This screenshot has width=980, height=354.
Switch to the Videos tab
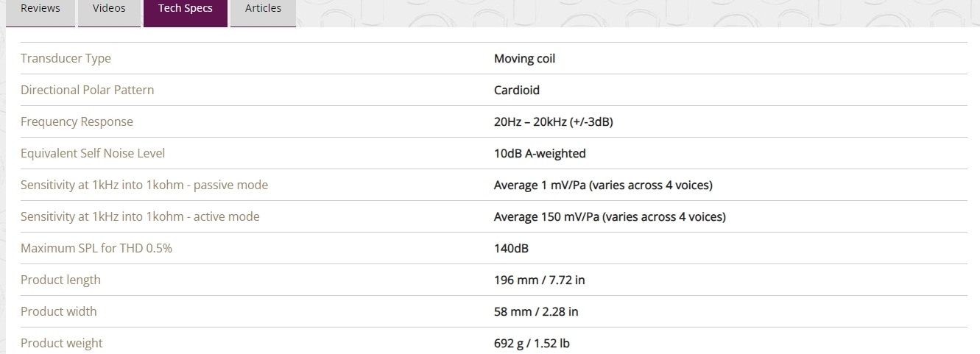point(109,9)
